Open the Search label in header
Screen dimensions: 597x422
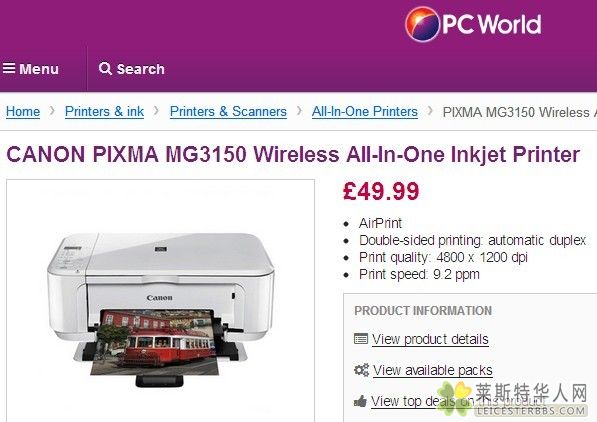(140, 69)
